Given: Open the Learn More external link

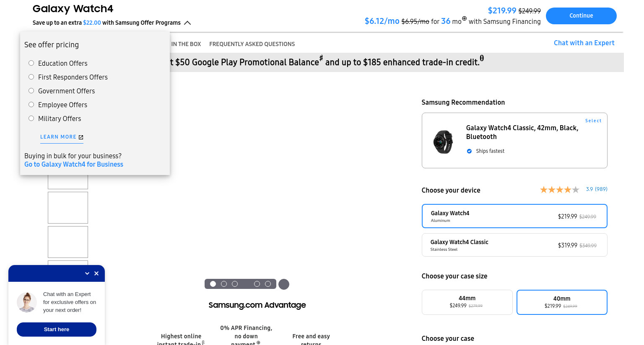Looking at the screenshot, I should pyautogui.click(x=62, y=137).
